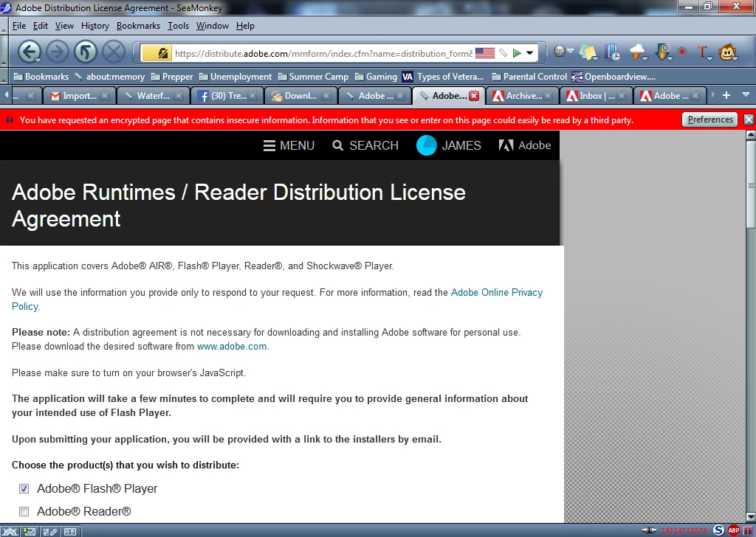Click the Stop loading button
The width and height of the screenshot is (756, 537).
[114, 52]
